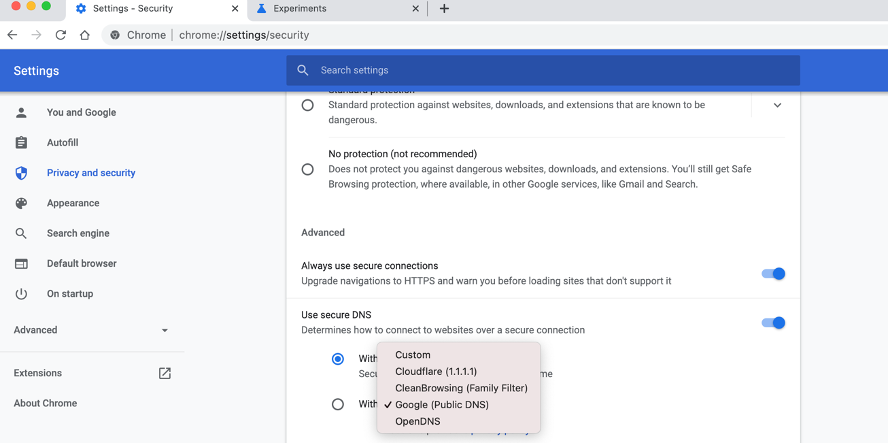Viewport: 889px width, 443px height.
Task: Open Privacy and security section
Action: pos(92,173)
